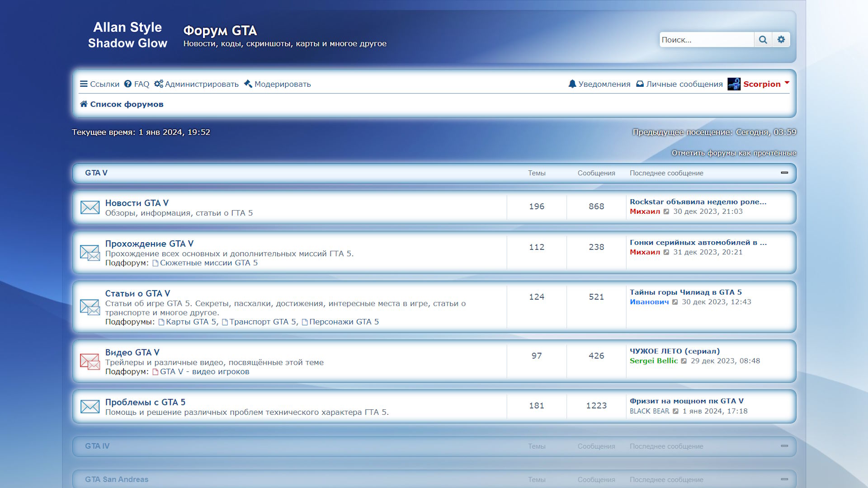Screen dimensions: 868x488
Task: Open last post ЧУЖОЕ ЛЕТО (сериал)
Action: pos(675,351)
